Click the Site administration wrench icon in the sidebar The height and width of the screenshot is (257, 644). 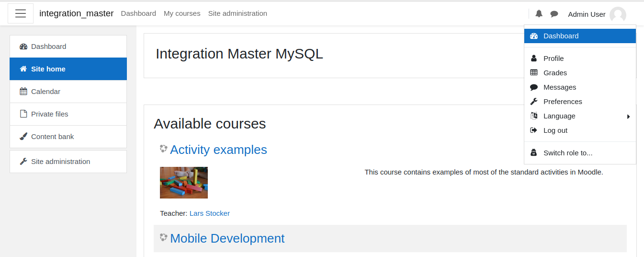pyautogui.click(x=23, y=162)
